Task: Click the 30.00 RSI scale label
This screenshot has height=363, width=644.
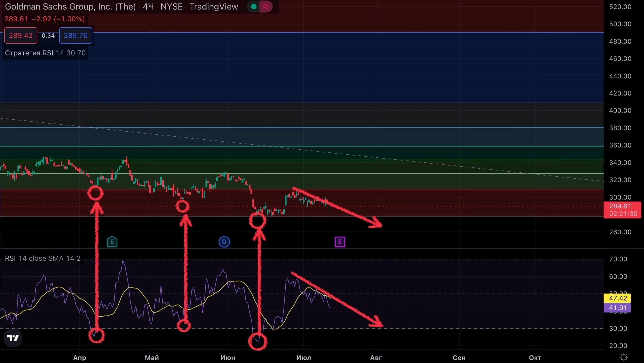Action: coord(618,328)
